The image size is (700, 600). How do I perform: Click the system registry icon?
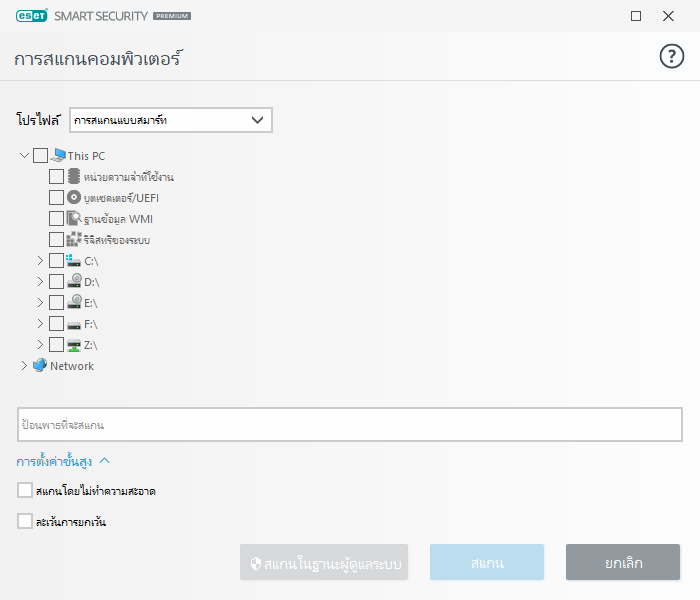click(x=74, y=239)
